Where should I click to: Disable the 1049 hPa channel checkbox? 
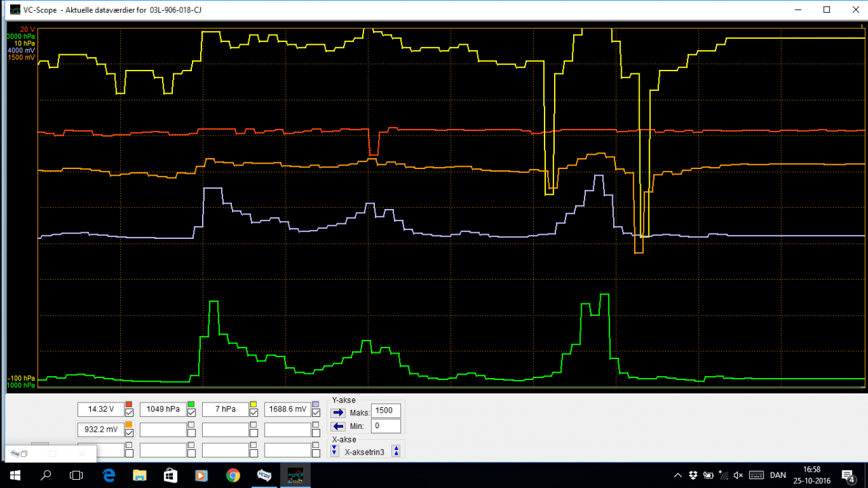(x=191, y=413)
